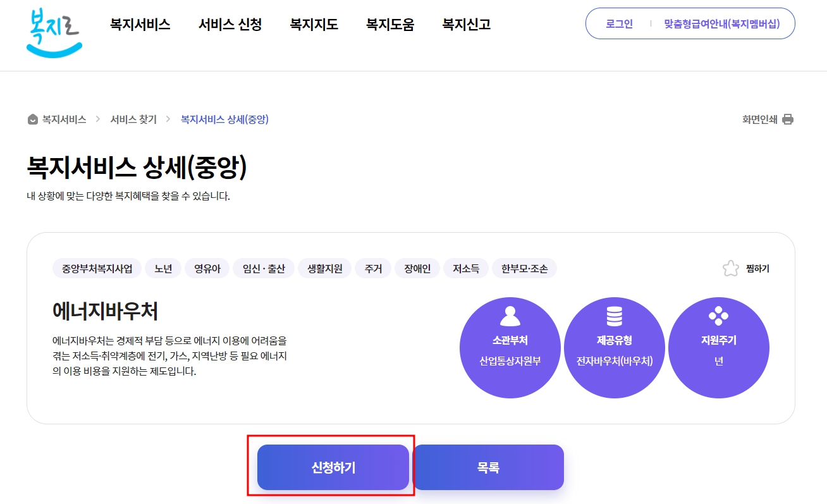Click the 제공유형 label
827x504 pixels.
614,340
